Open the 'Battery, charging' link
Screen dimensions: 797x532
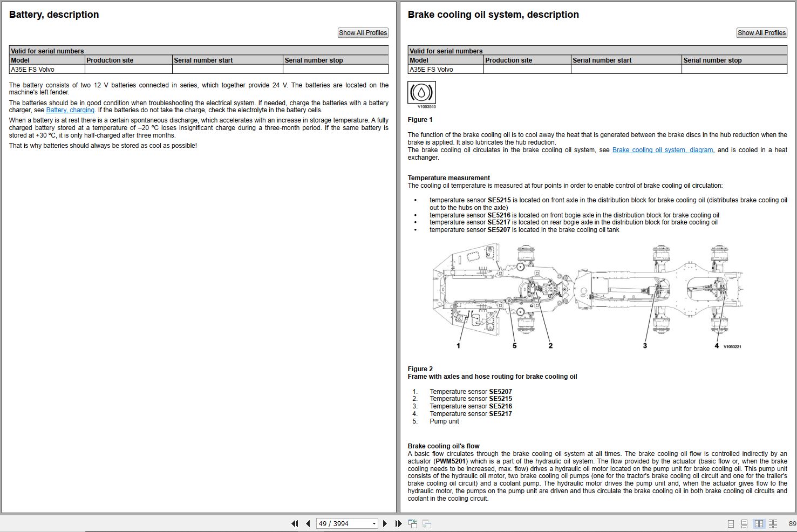pos(70,110)
